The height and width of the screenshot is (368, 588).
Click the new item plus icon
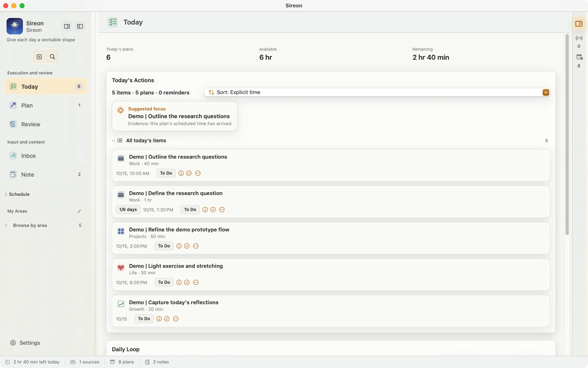39,57
